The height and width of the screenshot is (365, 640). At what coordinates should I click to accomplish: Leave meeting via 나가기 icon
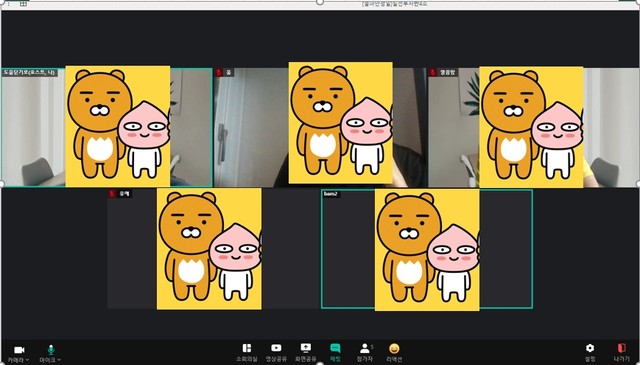(x=621, y=348)
